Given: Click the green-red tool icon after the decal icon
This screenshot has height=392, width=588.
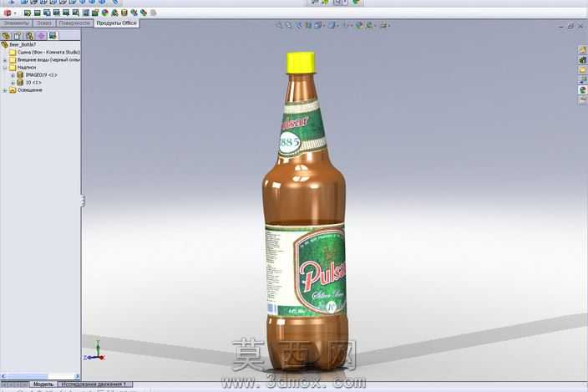Looking at the screenshot, I should pyautogui.click(x=134, y=13).
